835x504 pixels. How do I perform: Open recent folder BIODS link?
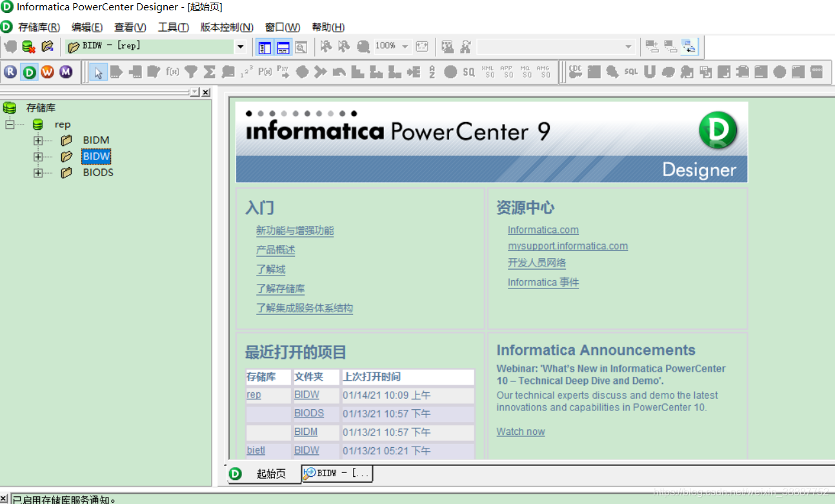(309, 413)
